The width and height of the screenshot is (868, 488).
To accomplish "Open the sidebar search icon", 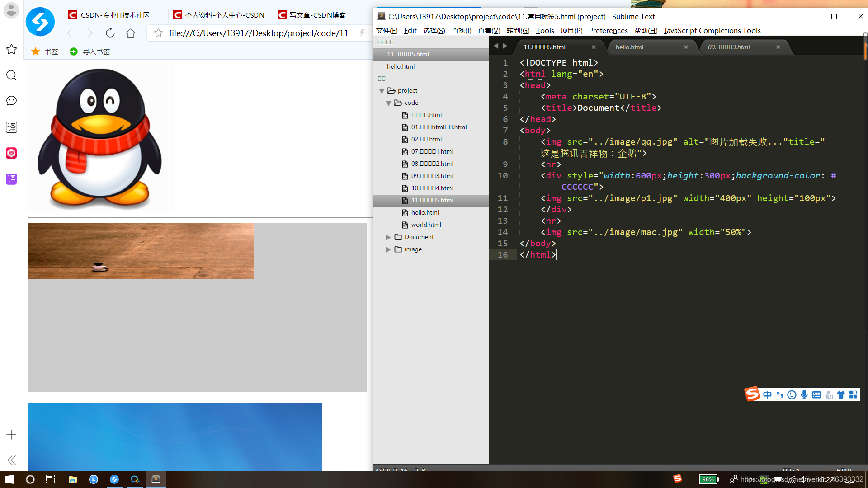I will pos(12,75).
